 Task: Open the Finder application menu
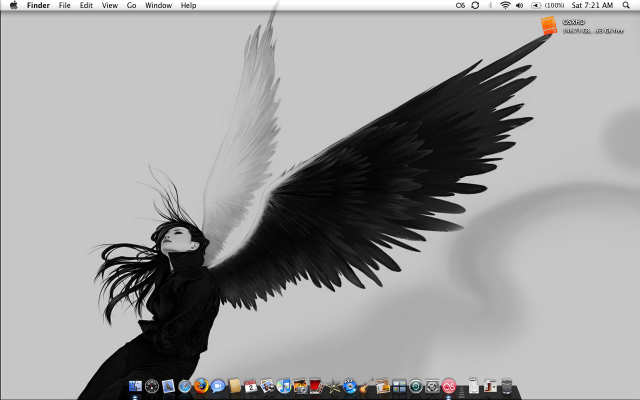click(38, 5)
